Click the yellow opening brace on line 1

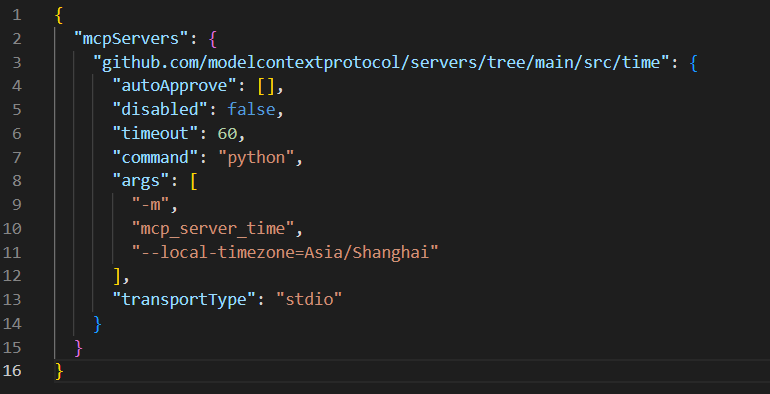pyautogui.click(x=59, y=15)
